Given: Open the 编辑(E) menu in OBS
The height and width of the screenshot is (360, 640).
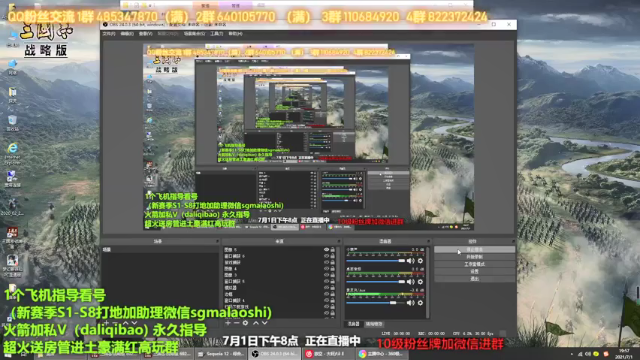Looking at the screenshot, I should (127, 34).
